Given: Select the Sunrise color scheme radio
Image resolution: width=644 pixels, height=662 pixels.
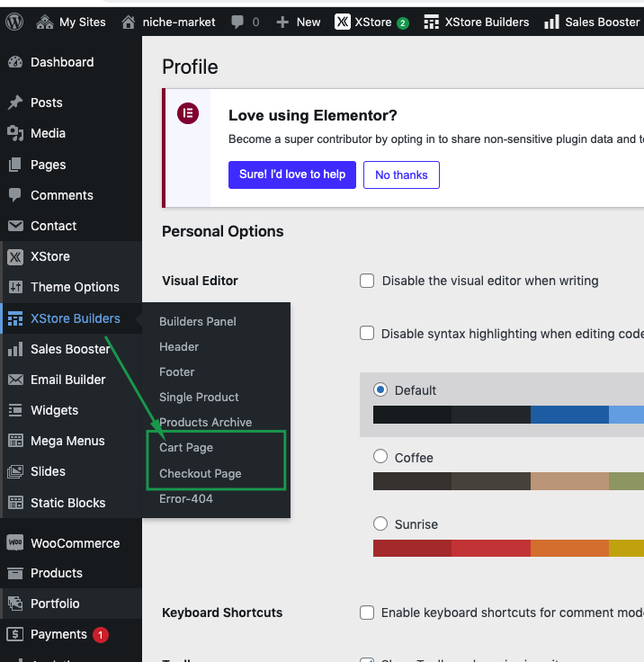Looking at the screenshot, I should point(380,523).
